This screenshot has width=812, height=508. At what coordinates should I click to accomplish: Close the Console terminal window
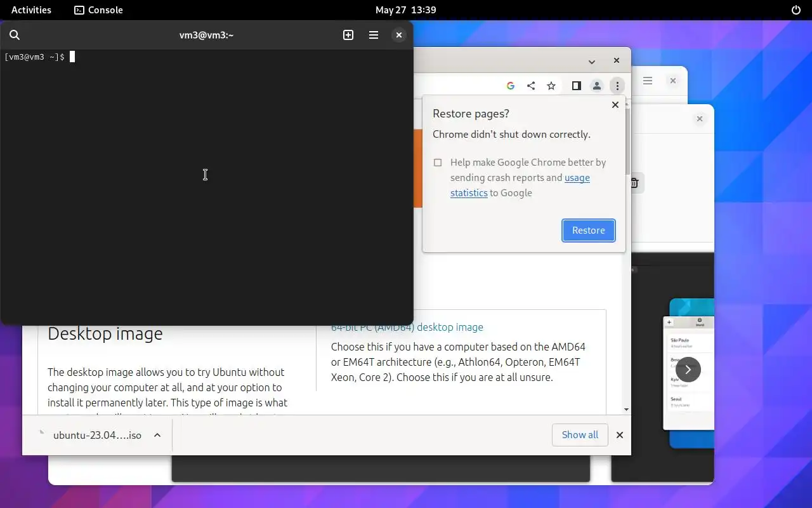point(399,35)
